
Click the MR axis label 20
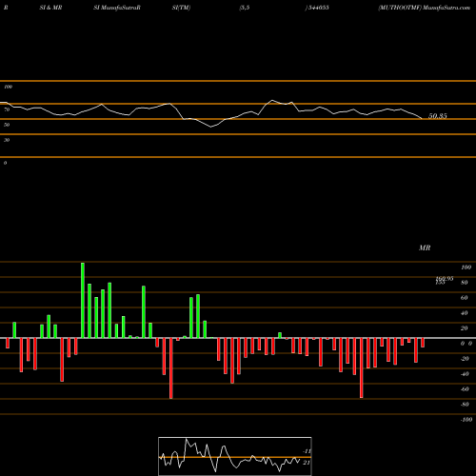point(464,328)
